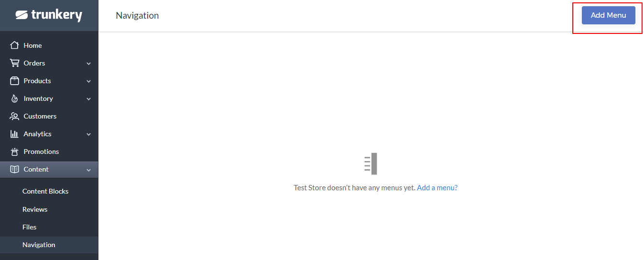Click the trunkery logo
Viewport: 644px width, 260px height.
(x=49, y=15)
